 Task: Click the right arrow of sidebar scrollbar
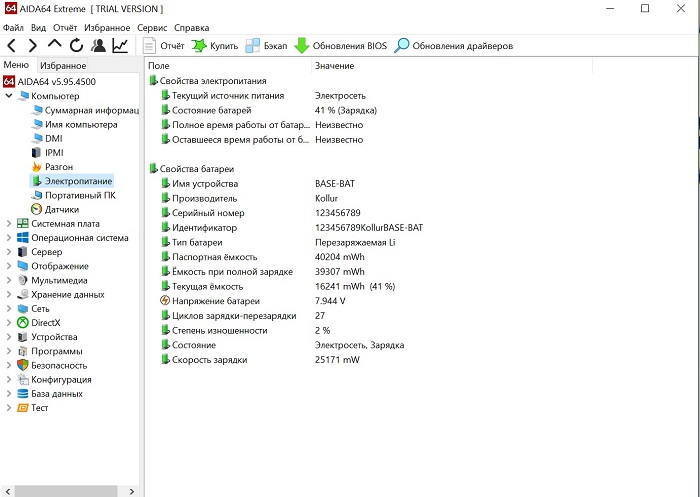pyautogui.click(x=132, y=491)
